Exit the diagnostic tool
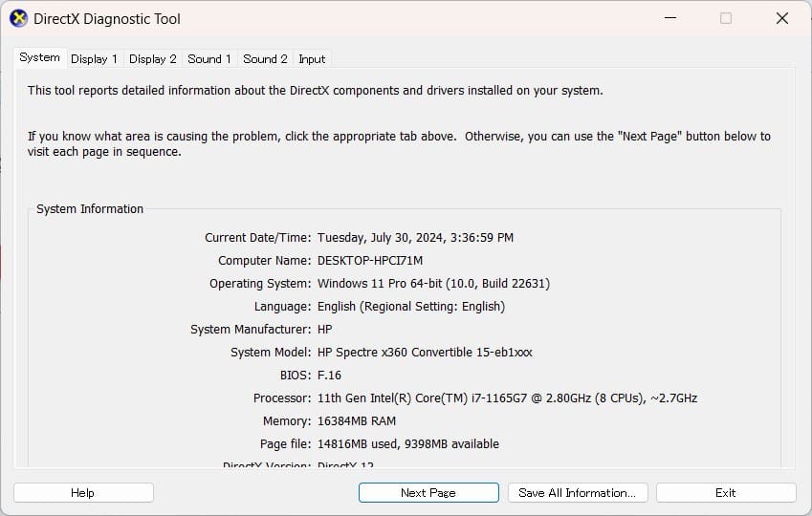The image size is (812, 516). [x=726, y=493]
